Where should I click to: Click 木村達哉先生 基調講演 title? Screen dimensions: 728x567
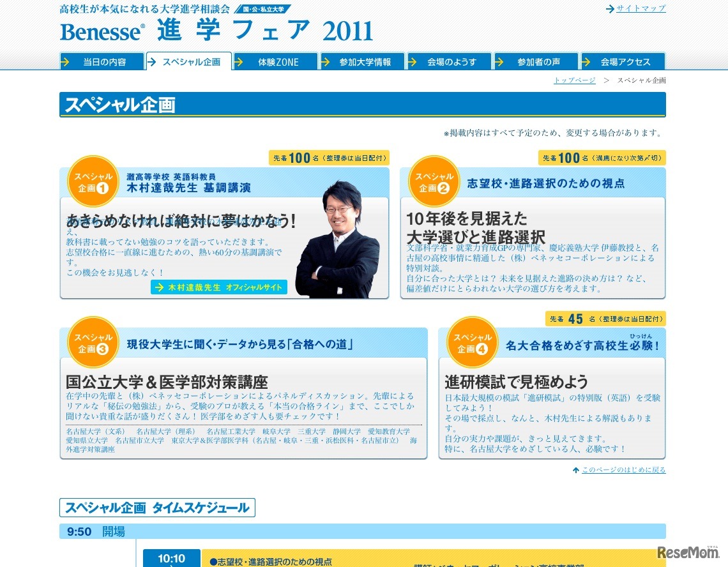[x=188, y=188]
